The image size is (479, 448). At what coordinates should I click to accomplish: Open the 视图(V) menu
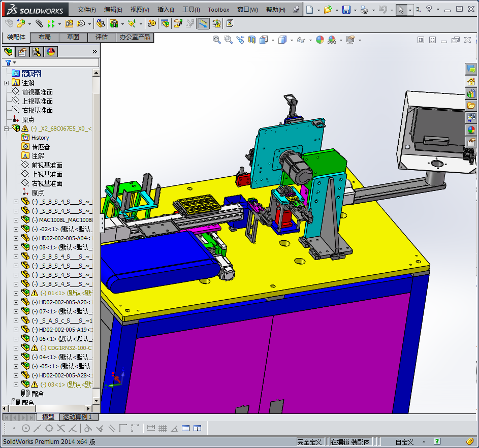click(x=140, y=10)
